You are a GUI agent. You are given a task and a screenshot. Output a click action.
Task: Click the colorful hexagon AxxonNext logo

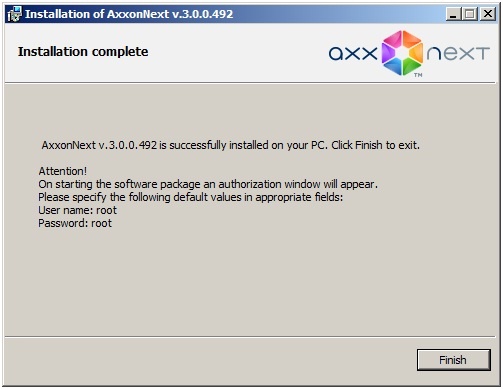point(402,53)
